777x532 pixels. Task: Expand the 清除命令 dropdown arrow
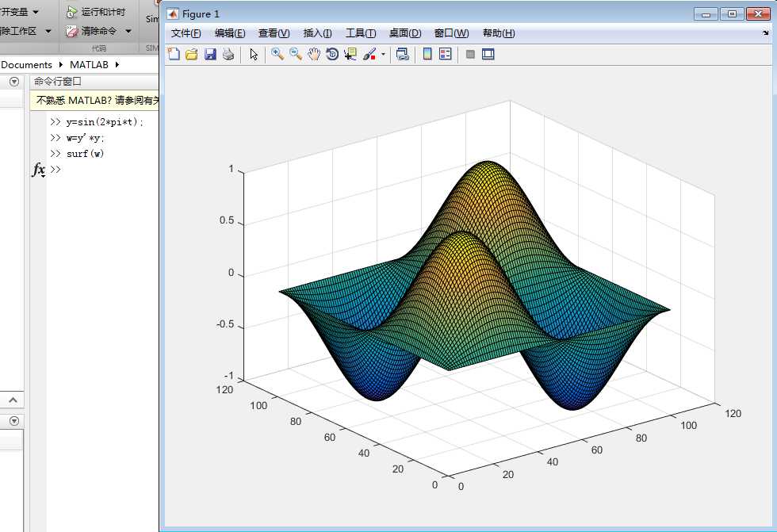coord(128,31)
